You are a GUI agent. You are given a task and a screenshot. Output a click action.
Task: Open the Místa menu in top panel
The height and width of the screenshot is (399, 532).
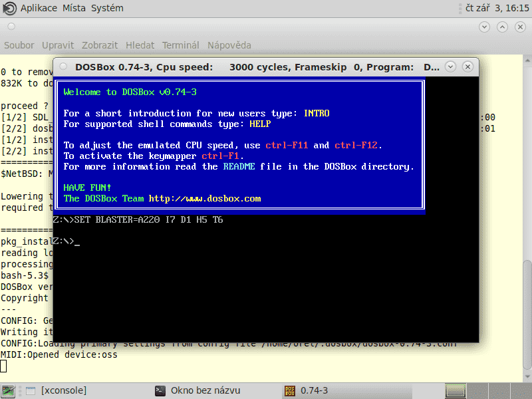tap(74, 8)
